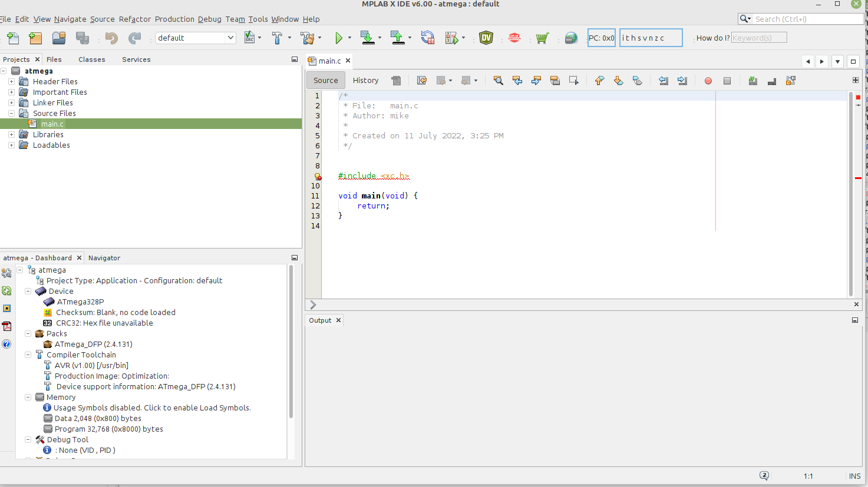
Task: Click Usage Symbols disabled message
Action: (152, 408)
